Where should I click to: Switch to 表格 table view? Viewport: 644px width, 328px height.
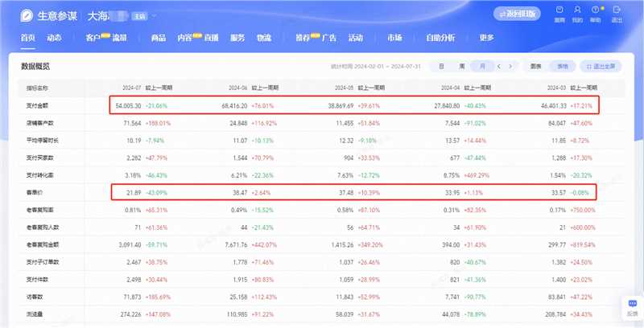coord(563,67)
